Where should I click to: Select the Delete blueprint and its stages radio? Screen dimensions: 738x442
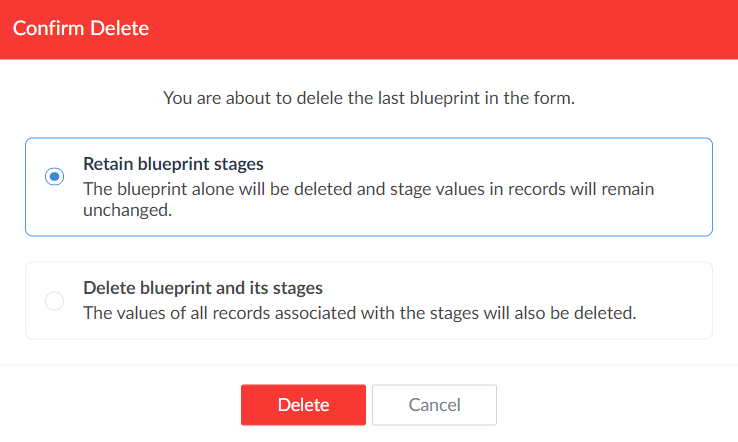[54, 300]
